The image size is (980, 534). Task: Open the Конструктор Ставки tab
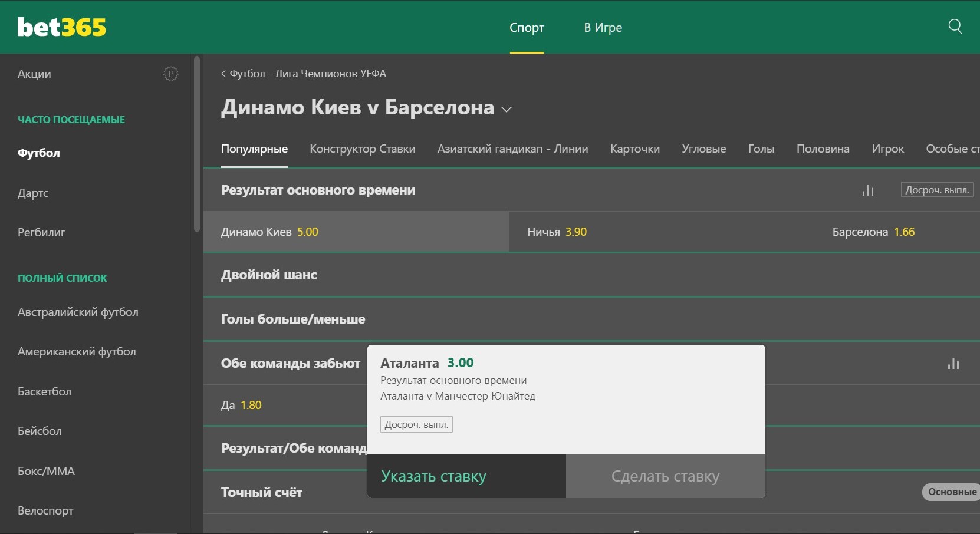(363, 149)
